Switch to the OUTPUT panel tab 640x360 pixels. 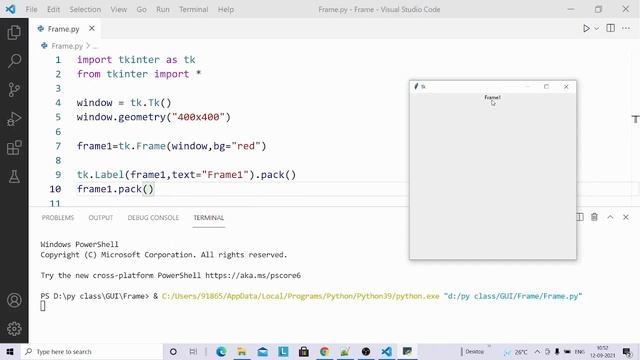tap(100, 218)
